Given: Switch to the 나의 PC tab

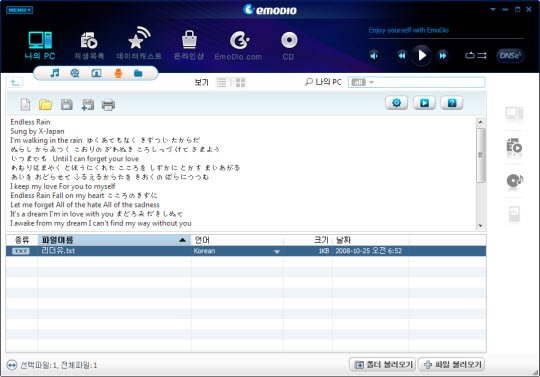Looking at the screenshot, I should [x=40, y=45].
